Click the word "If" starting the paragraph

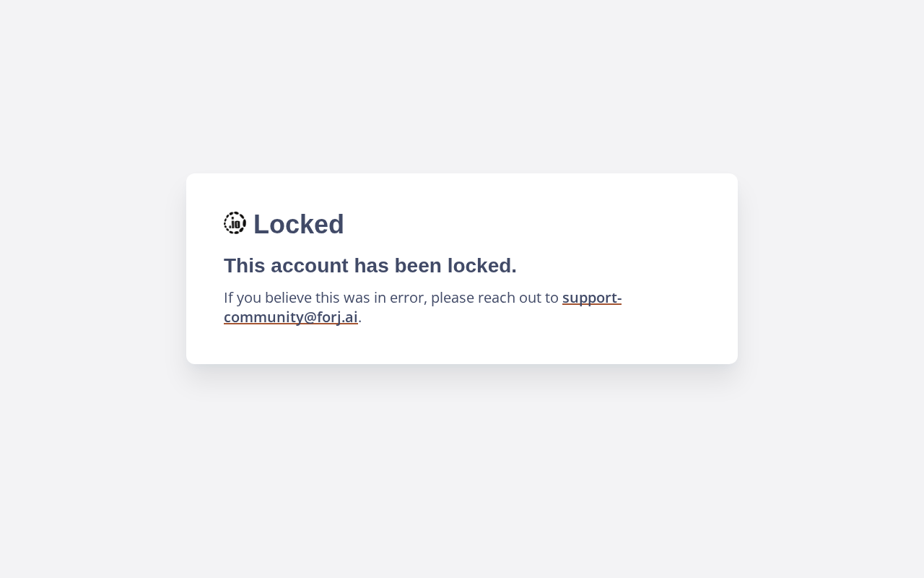[229, 298]
